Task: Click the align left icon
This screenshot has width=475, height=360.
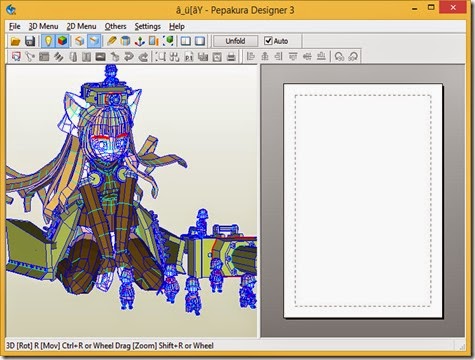Action: 251,56
